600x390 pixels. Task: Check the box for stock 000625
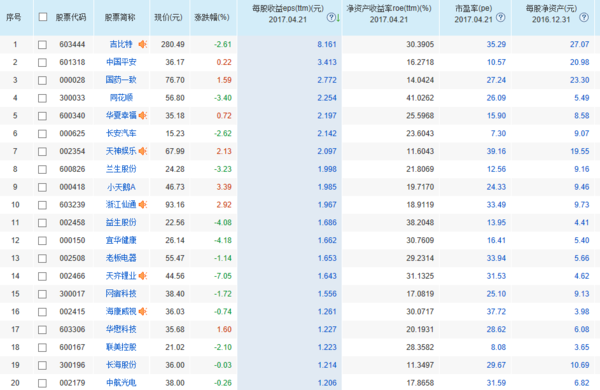pos(42,134)
